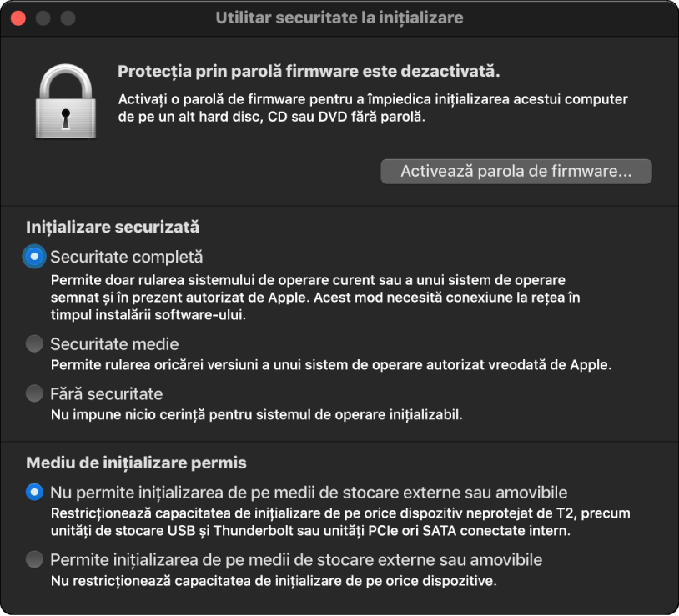Image resolution: width=679 pixels, height=616 pixels.
Task: Select the Securitate medie option
Action: 33,343
